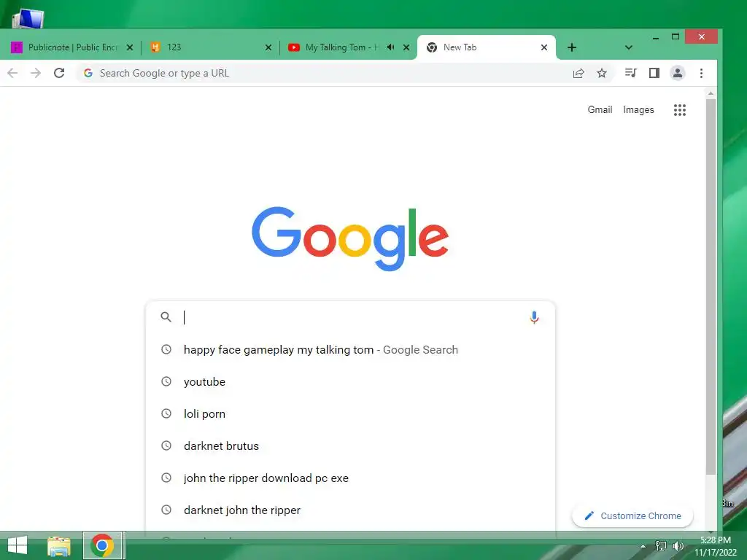The image size is (747, 560).
Task: Open the Chrome three-dot menu
Action: pos(701,73)
